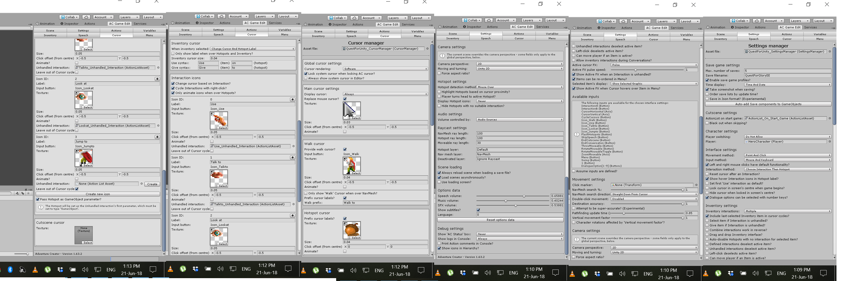This screenshot has width=868, height=281.
Task: Click the Talk to mouth texture thumbnail
Action: pos(219,178)
